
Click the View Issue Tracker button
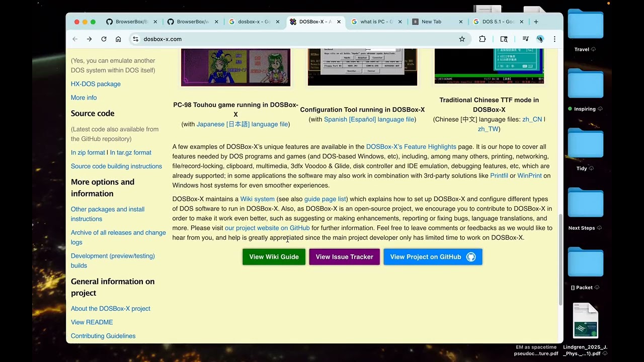344,257
